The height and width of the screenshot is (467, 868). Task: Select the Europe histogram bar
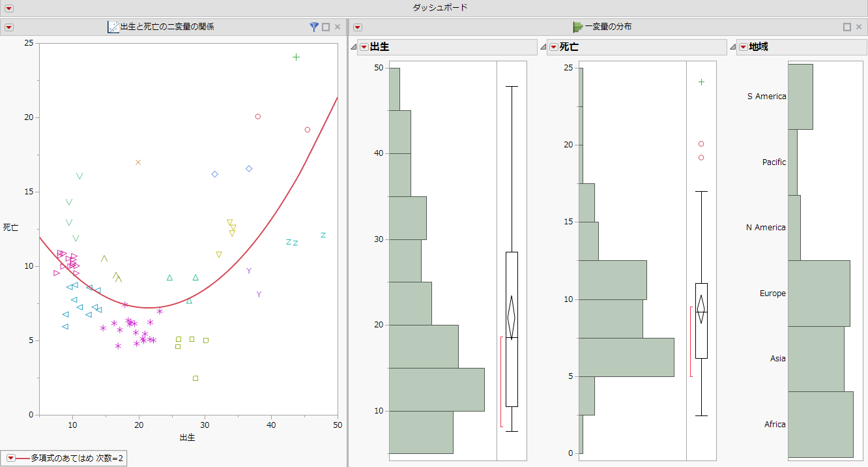click(x=819, y=294)
